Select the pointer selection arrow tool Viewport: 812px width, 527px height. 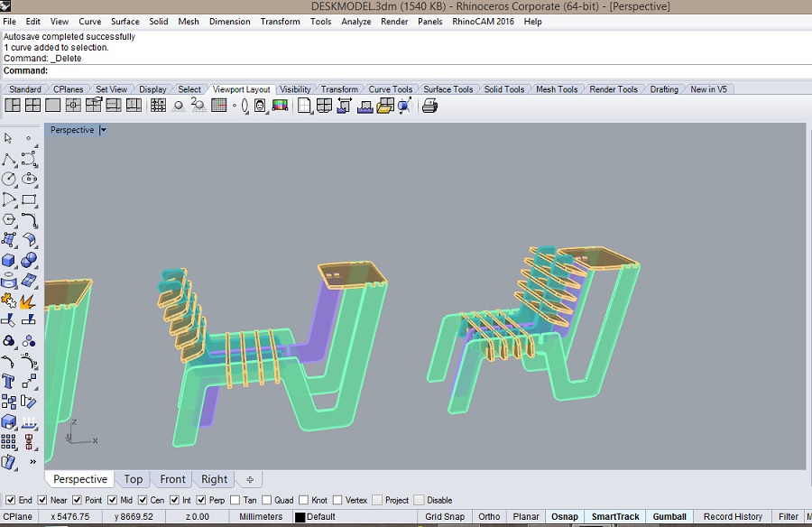8,138
